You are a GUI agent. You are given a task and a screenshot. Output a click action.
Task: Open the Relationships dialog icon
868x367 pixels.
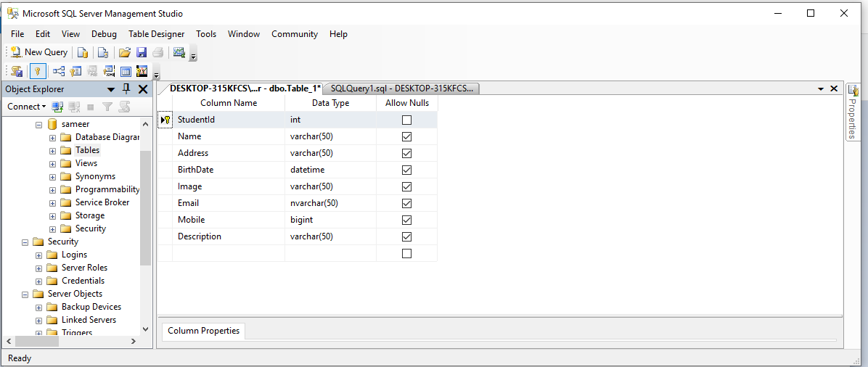59,71
